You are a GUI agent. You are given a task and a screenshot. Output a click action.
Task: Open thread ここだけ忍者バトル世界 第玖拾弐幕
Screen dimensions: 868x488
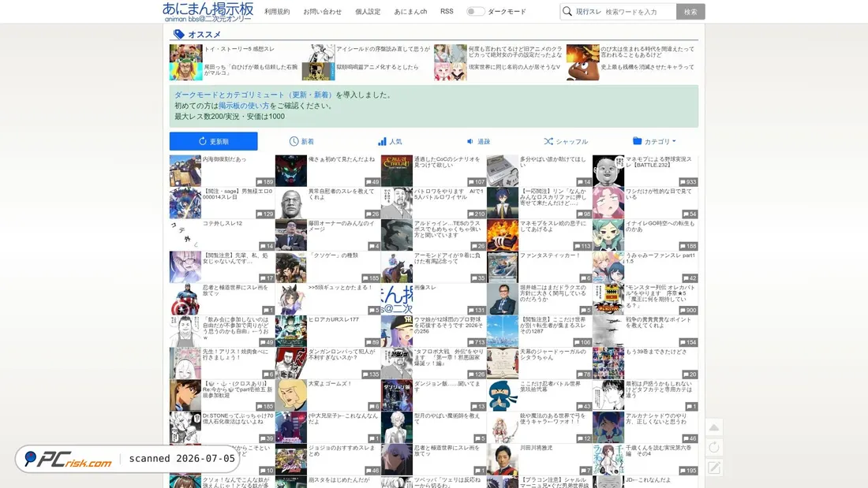pyautogui.click(x=550, y=387)
